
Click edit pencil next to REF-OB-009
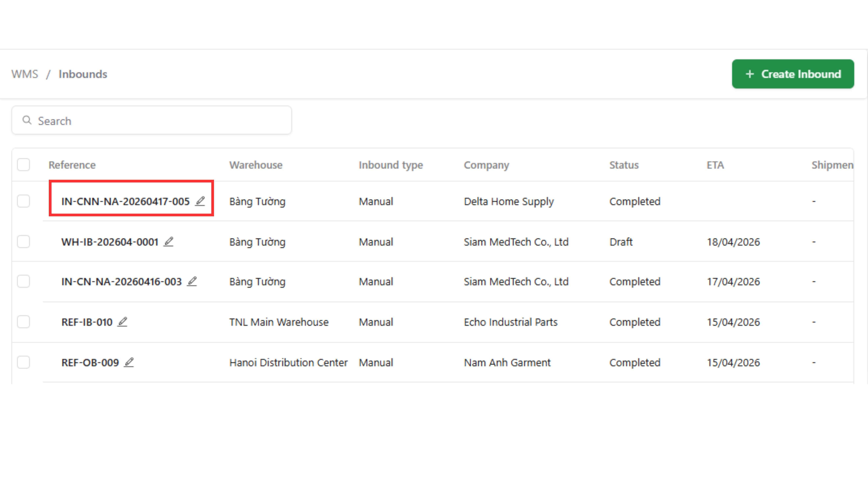[x=129, y=362]
